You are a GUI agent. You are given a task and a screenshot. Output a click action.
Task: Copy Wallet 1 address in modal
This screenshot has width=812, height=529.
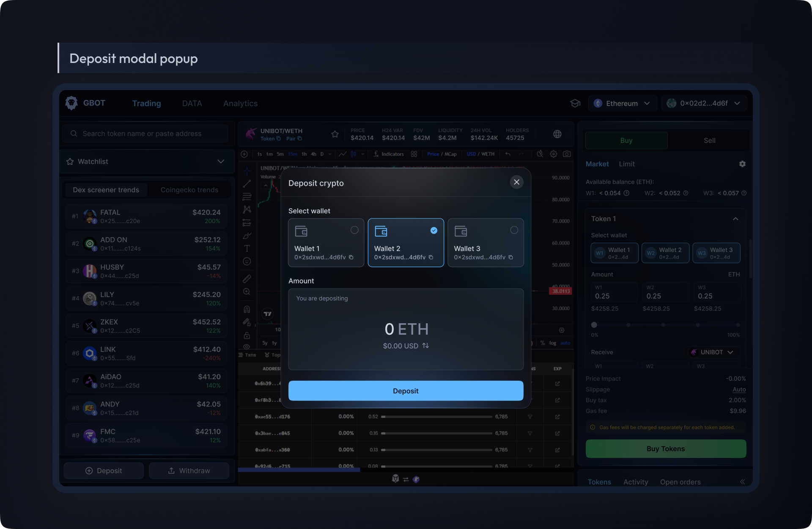pyautogui.click(x=351, y=257)
